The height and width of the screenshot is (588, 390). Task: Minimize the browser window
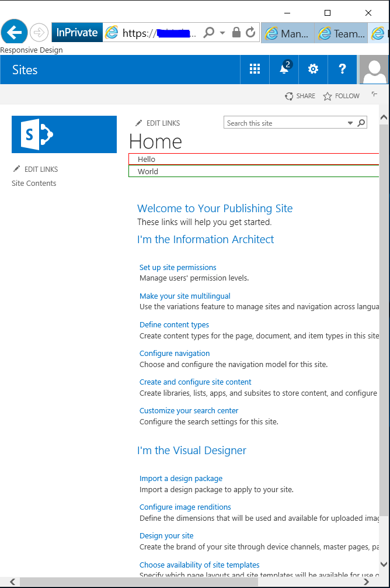click(287, 13)
